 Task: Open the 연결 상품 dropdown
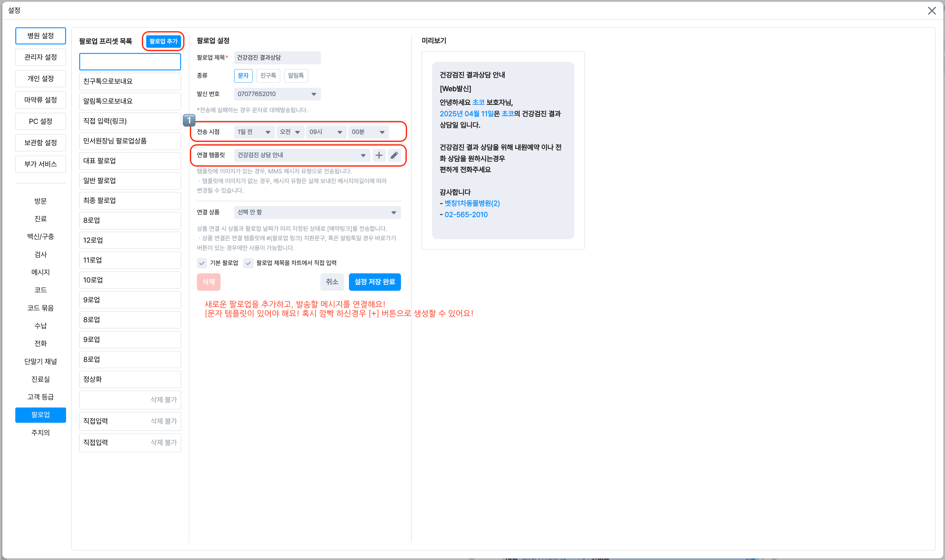[x=317, y=212]
